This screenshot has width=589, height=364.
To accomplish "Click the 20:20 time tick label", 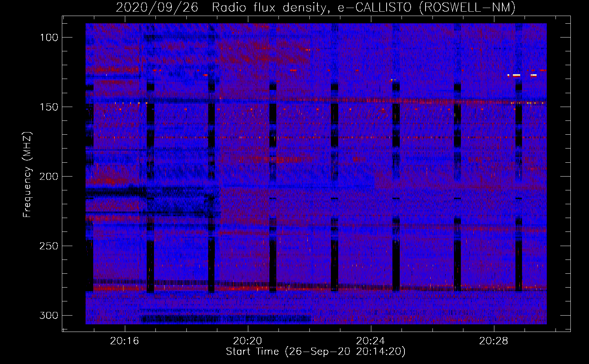I will tap(248, 341).
